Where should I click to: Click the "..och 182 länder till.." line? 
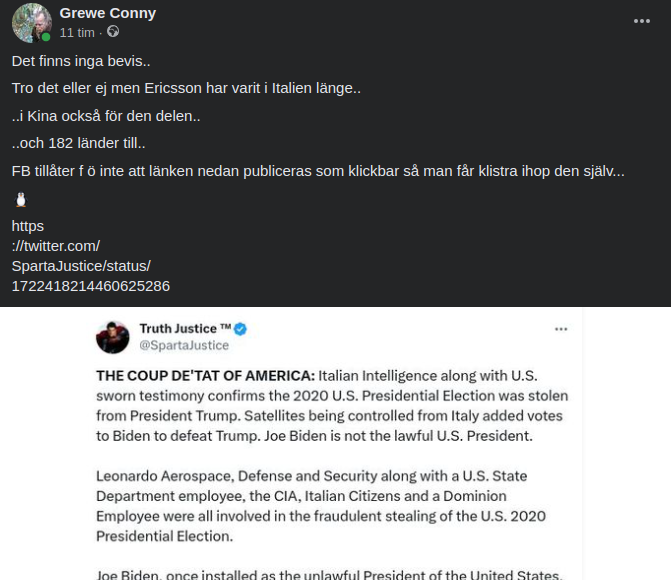tap(79, 143)
